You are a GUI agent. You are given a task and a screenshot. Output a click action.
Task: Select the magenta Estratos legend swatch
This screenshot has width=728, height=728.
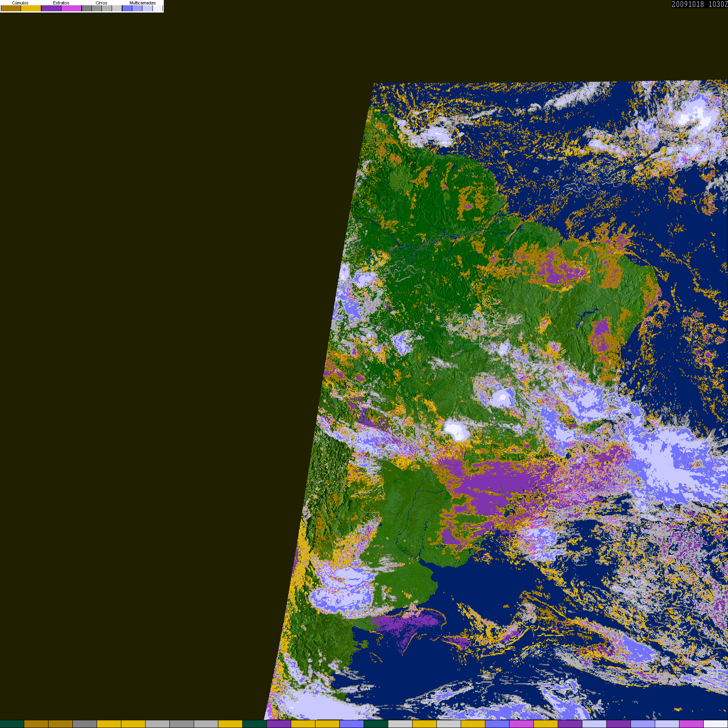(x=71, y=8)
